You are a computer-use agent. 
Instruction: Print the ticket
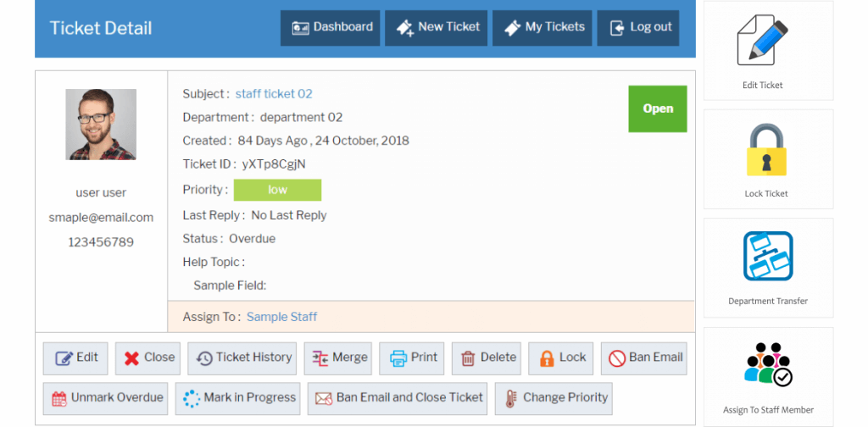412,358
